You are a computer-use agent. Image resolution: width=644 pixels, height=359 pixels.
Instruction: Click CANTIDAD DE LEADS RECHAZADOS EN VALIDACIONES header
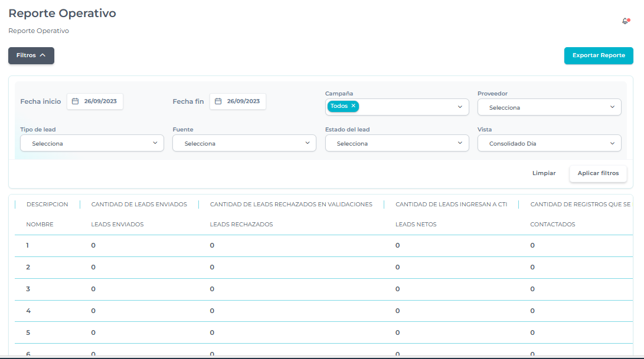coord(291,205)
